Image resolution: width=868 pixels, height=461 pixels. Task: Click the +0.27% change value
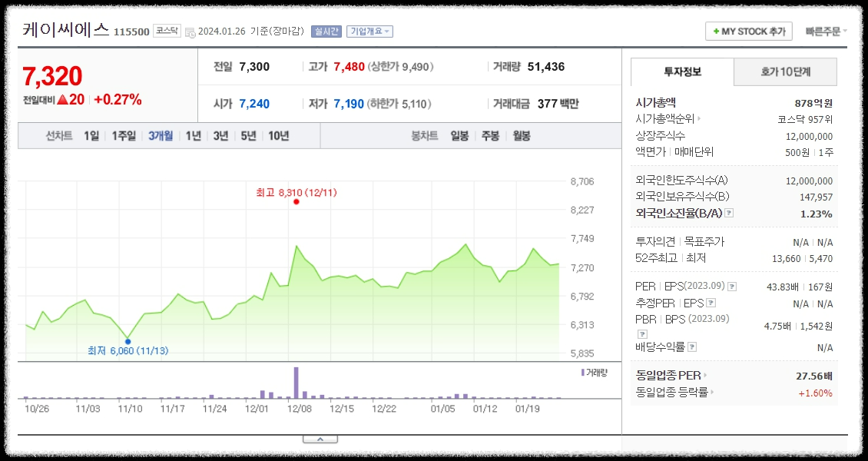[118, 100]
